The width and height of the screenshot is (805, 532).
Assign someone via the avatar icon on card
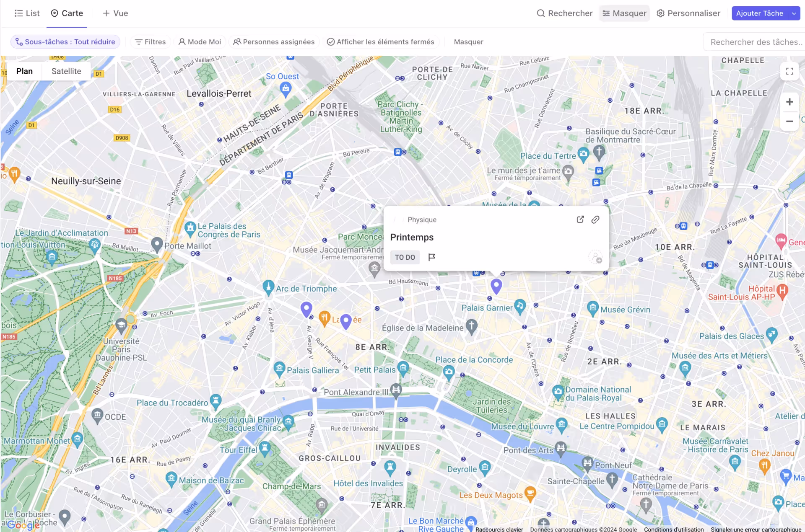pyautogui.click(x=595, y=257)
